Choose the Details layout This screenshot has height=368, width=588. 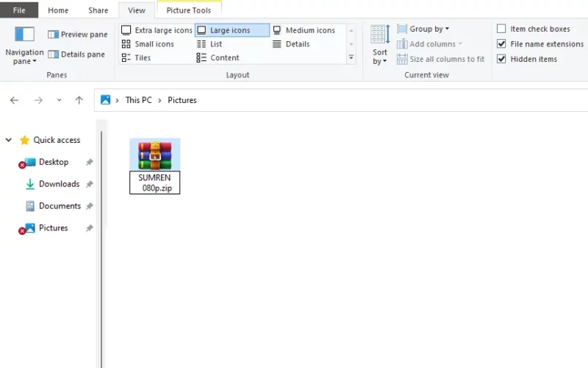point(291,44)
